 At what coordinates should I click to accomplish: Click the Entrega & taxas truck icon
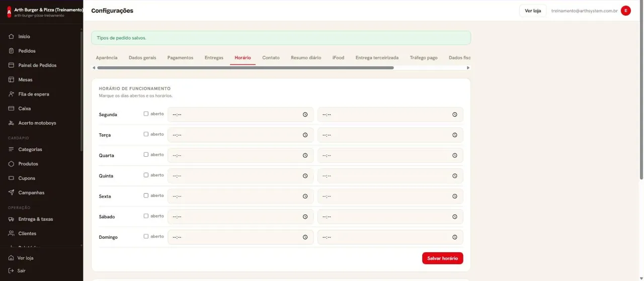11,219
